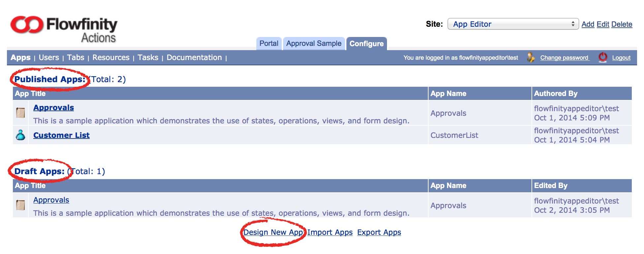Click the 'Site:' label
Screen dimensions: 644x254
(x=434, y=24)
